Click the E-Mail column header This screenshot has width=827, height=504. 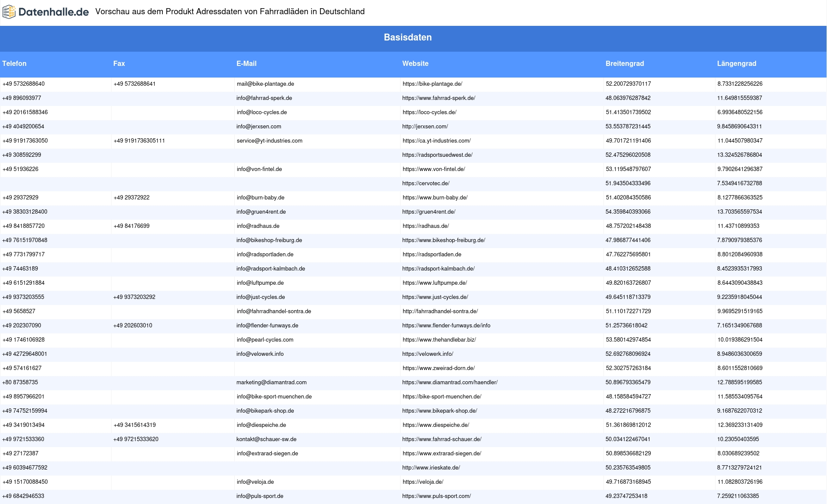(x=246, y=63)
